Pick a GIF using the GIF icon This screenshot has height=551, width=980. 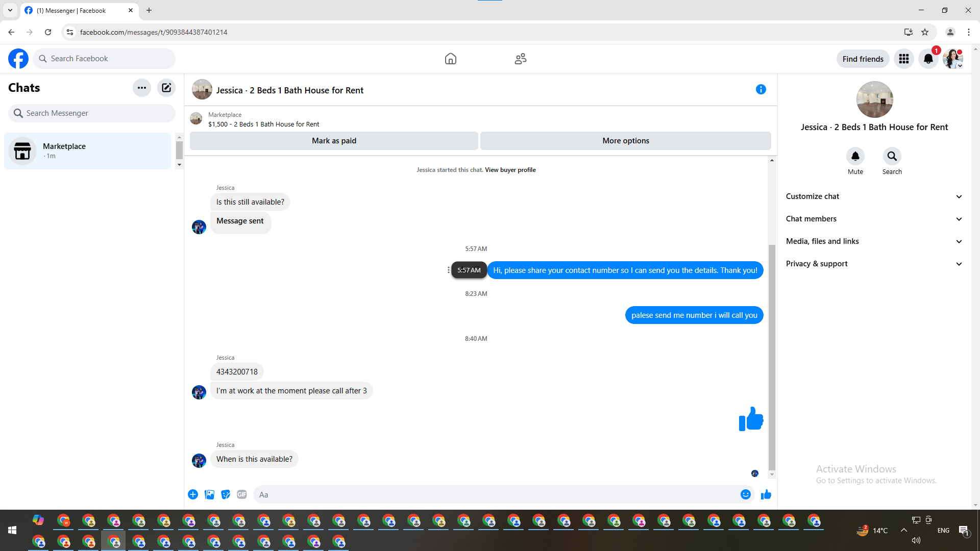pyautogui.click(x=242, y=494)
